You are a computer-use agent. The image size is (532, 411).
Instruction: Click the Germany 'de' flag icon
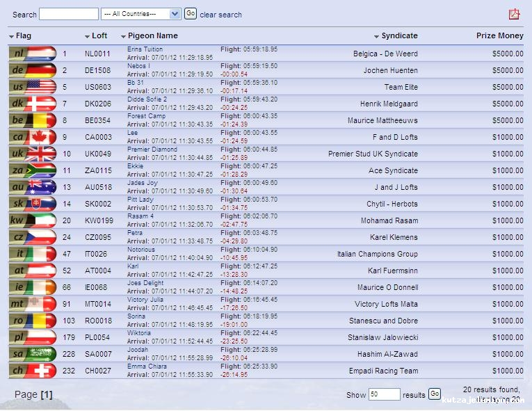[33, 70]
